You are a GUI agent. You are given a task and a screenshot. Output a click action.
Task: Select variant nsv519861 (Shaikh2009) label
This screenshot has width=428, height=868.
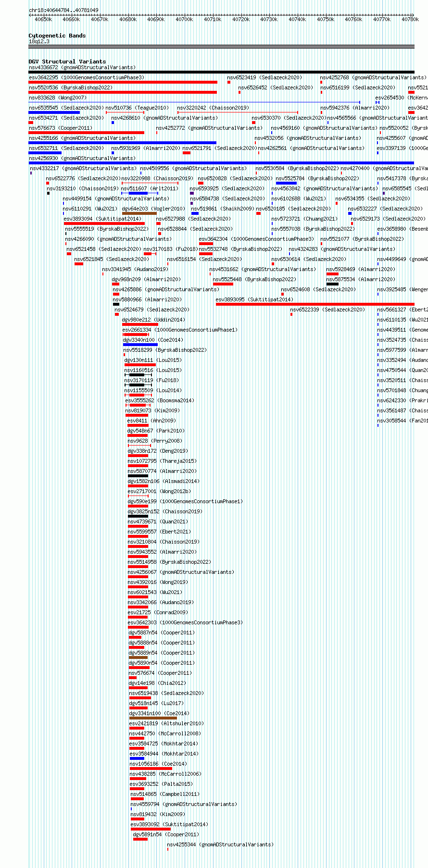click(223, 209)
